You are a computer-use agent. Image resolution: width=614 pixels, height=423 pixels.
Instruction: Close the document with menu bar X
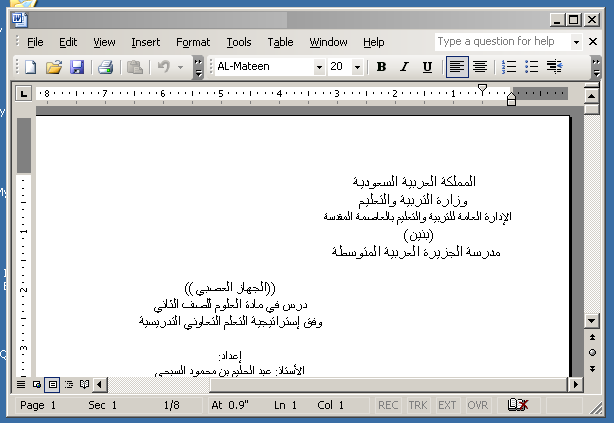pyautogui.click(x=593, y=42)
